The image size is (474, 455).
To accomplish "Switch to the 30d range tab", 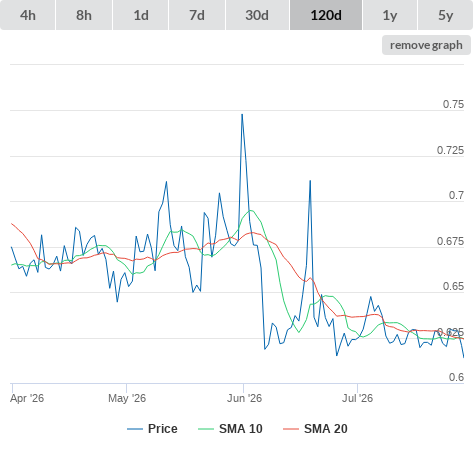I will coord(257,15).
